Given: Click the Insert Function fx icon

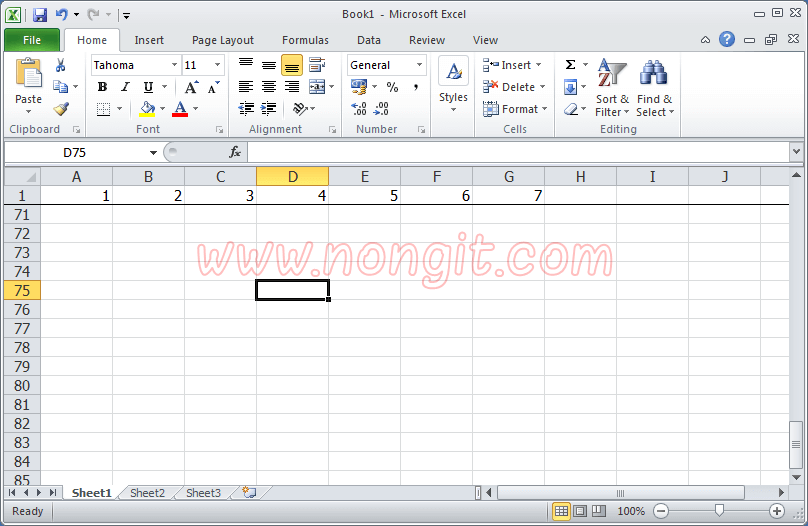Looking at the screenshot, I should point(235,152).
